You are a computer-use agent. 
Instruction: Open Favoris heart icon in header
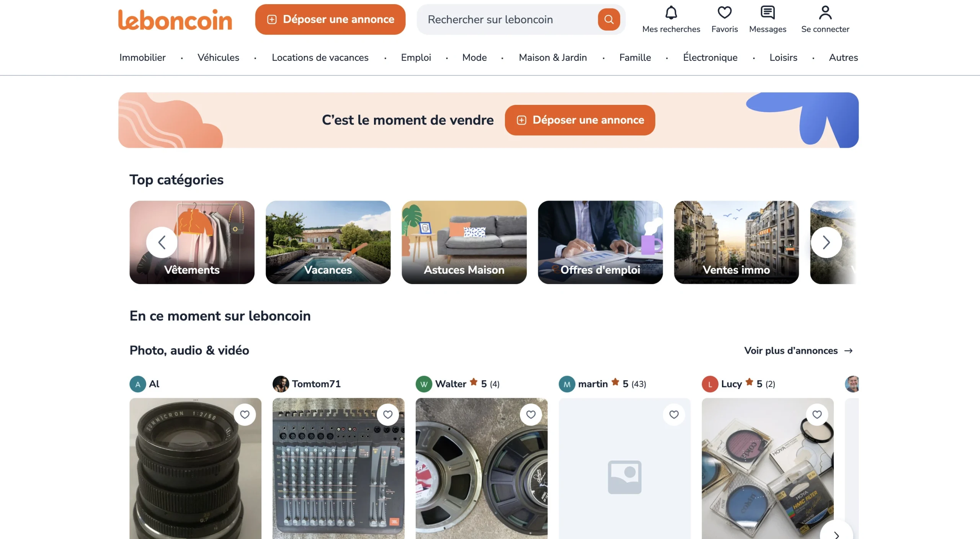(724, 13)
